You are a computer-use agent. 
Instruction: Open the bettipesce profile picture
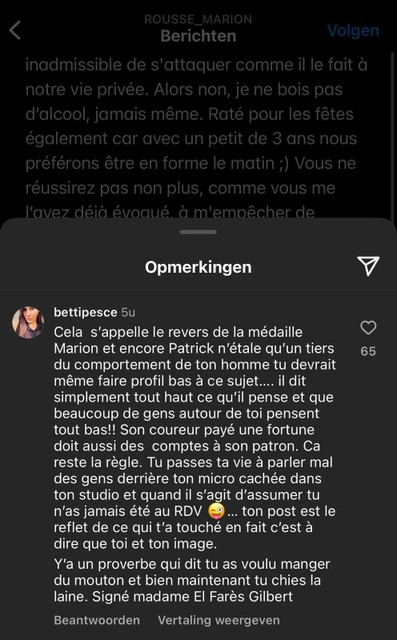28,322
